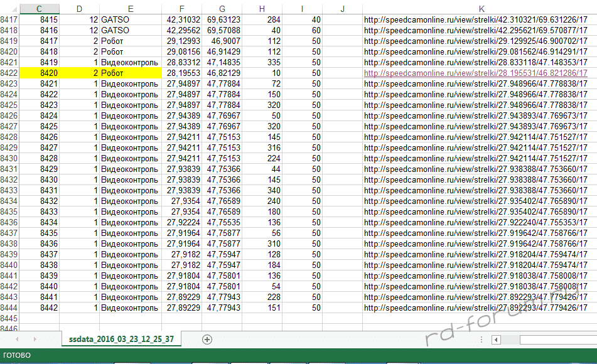The image size is (597, 364).
Task: Click column E header
Action: (x=129, y=8)
